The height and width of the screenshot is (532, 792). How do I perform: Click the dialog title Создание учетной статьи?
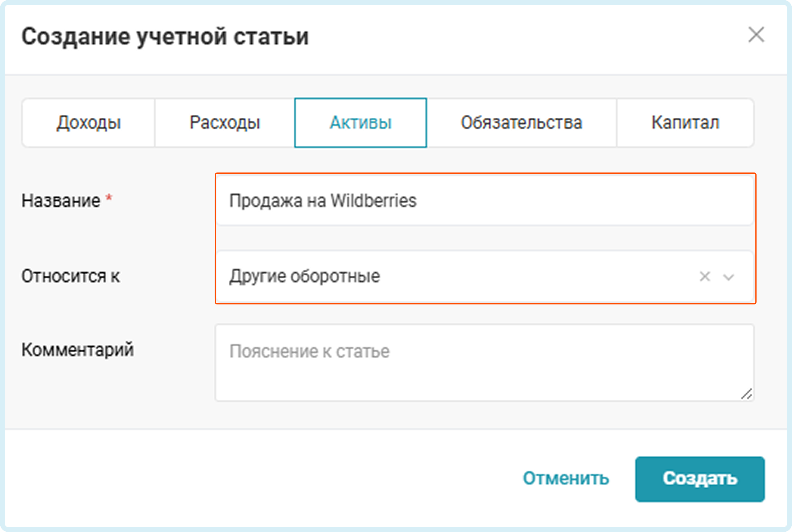[x=165, y=37]
